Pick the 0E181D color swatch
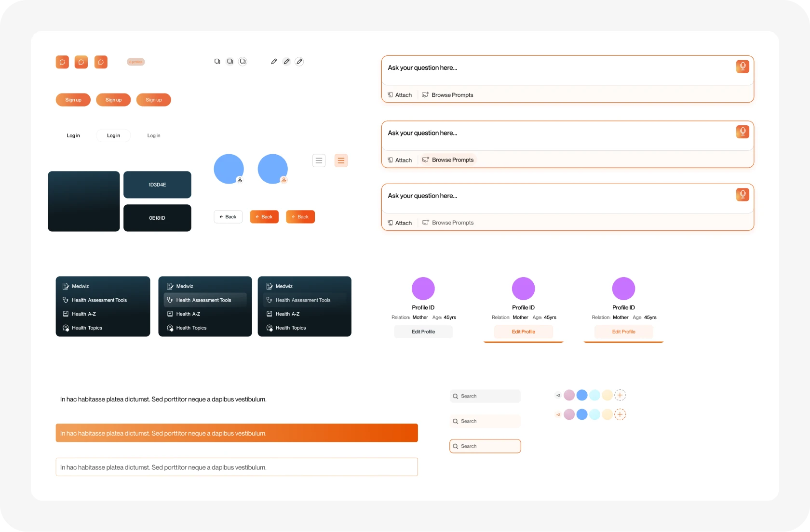The image size is (810, 532). (x=157, y=218)
